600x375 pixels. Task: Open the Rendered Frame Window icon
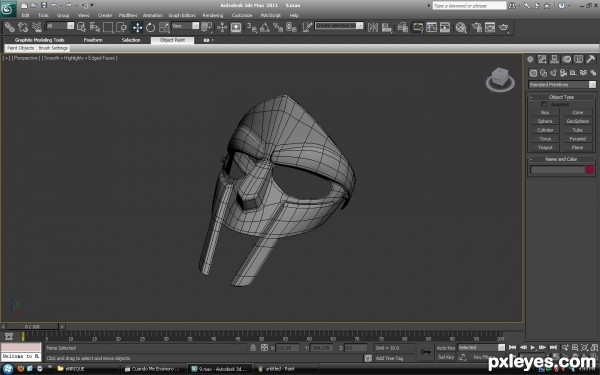(x=490, y=27)
